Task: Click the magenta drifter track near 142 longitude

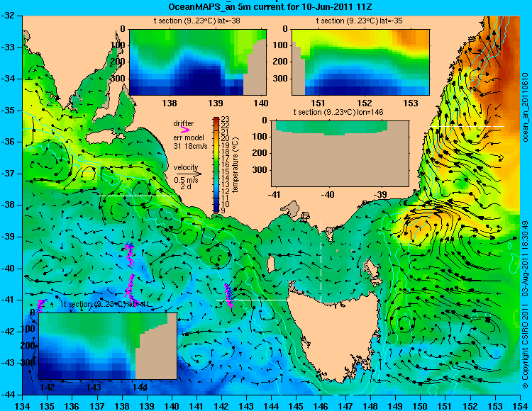Action: [x=229, y=295]
